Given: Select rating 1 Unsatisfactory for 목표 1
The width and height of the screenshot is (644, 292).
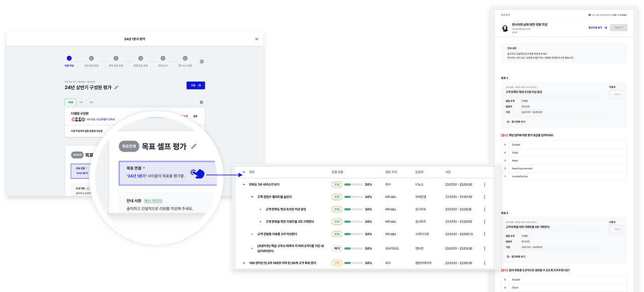Looking at the screenshot, I should (x=565, y=176).
